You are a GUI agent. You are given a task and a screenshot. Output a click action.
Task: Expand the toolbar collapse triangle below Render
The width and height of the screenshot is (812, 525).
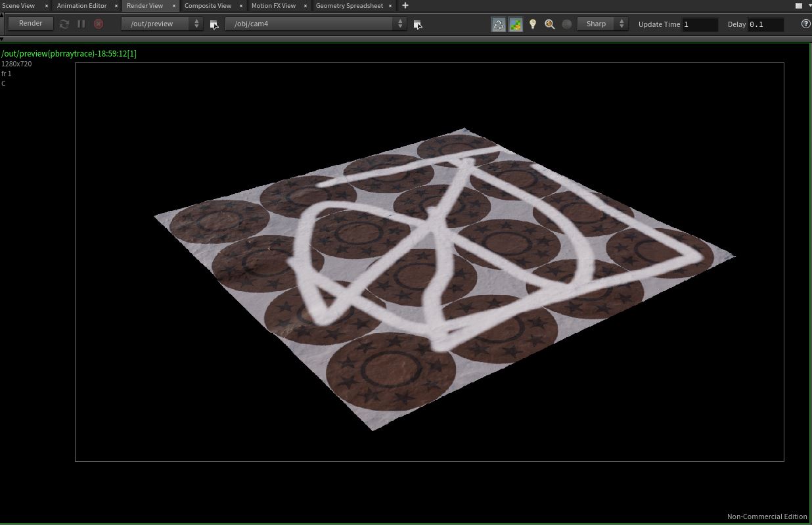(x=3, y=39)
